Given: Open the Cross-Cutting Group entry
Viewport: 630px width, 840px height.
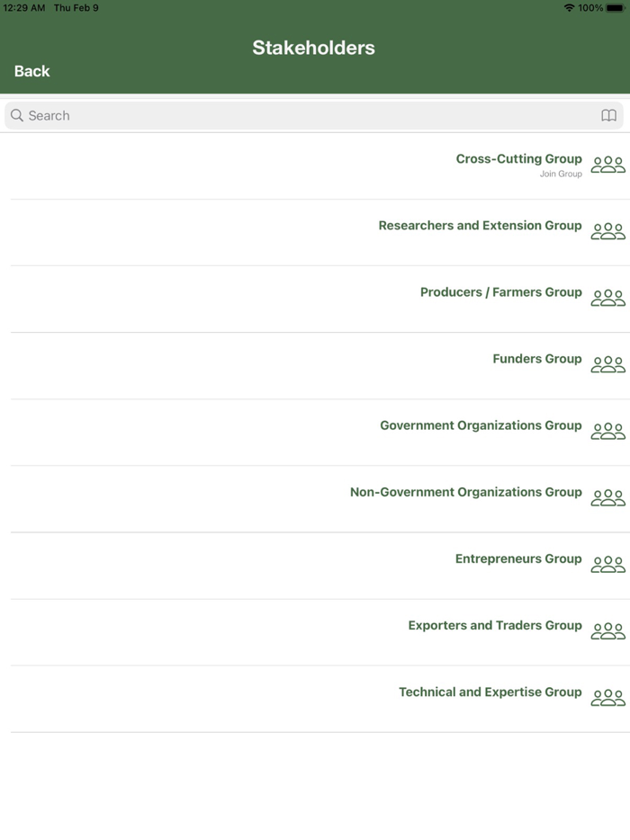Looking at the screenshot, I should pyautogui.click(x=519, y=158).
